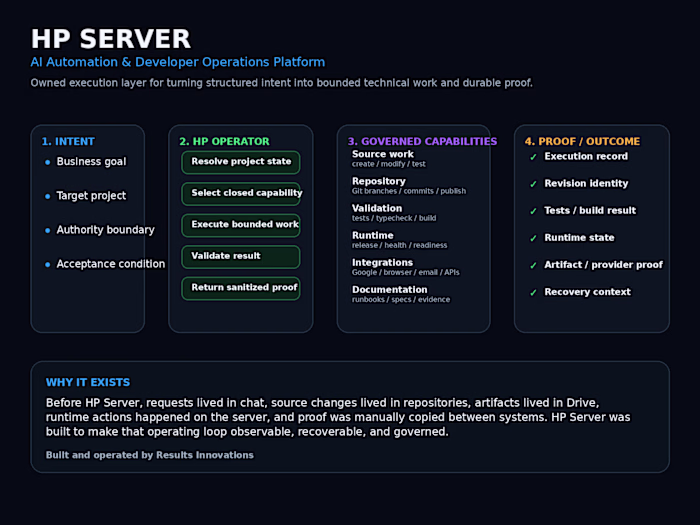This screenshot has width=700, height=525.
Task: Click the Before HP Server paragraph
Action: click(338, 417)
